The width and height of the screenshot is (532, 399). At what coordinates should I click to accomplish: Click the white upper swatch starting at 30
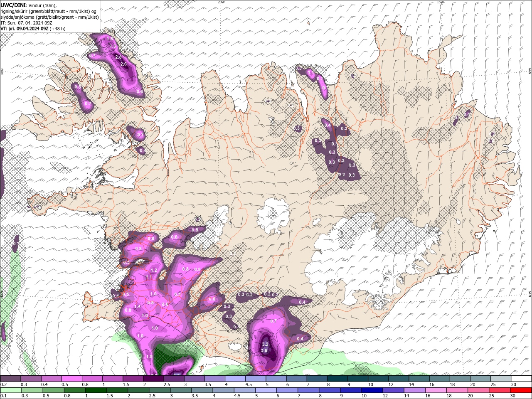tap(522, 379)
